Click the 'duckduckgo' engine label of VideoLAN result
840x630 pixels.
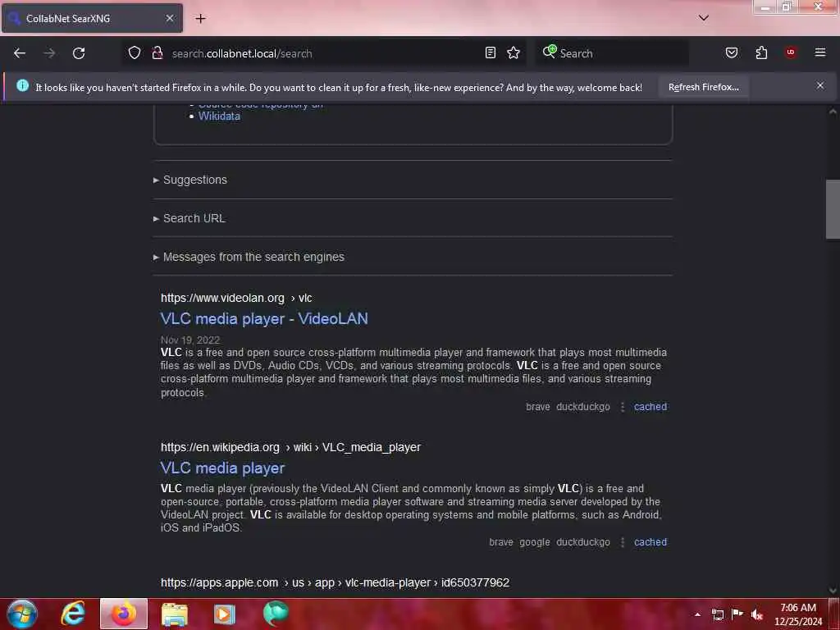(x=583, y=407)
